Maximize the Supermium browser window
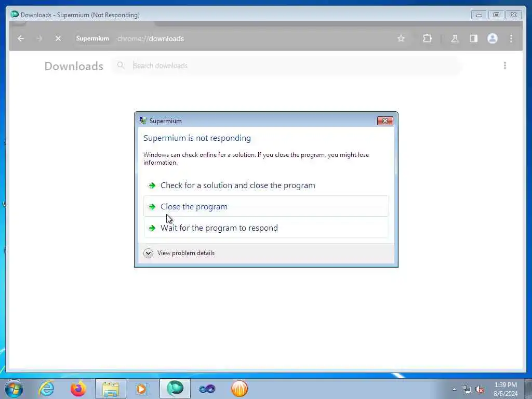532x399 pixels. [x=496, y=15]
